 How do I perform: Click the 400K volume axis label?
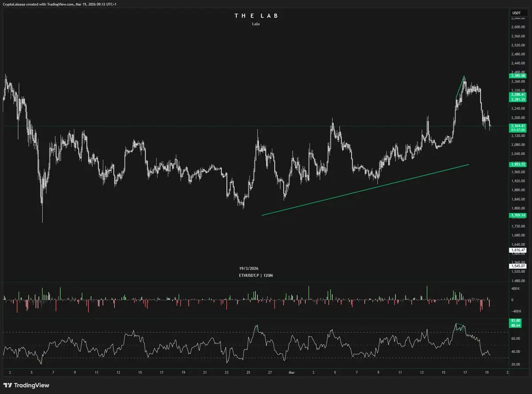click(x=516, y=289)
